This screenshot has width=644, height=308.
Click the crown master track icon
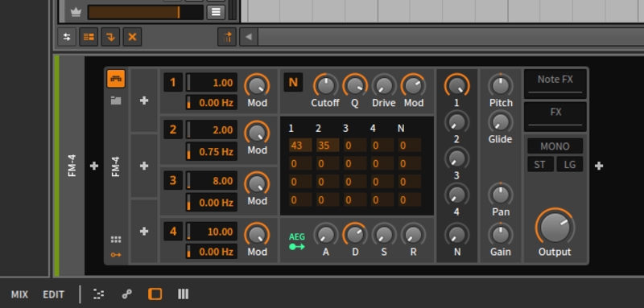coord(76,12)
